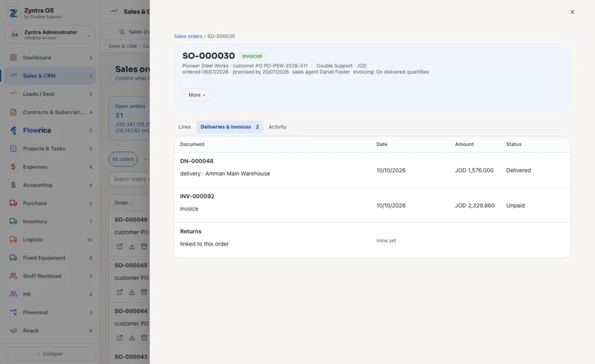Select the Unpaid status cell
This screenshot has height=364, width=595.
(x=515, y=206)
